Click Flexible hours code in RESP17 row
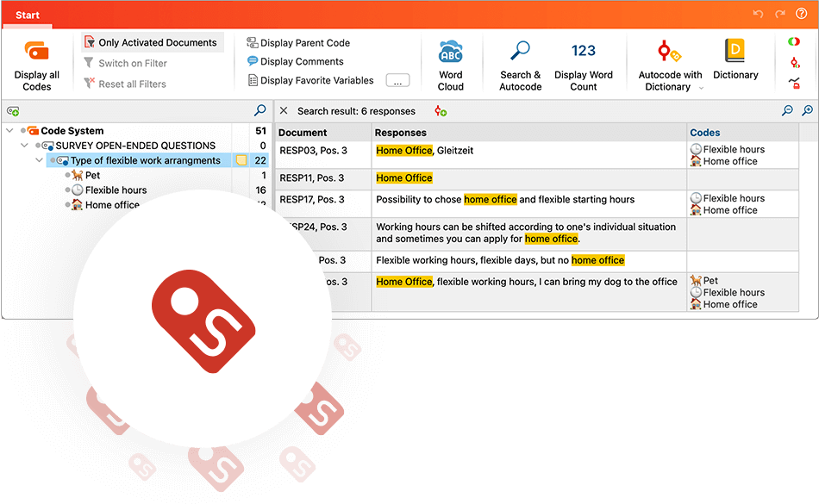 click(727, 198)
